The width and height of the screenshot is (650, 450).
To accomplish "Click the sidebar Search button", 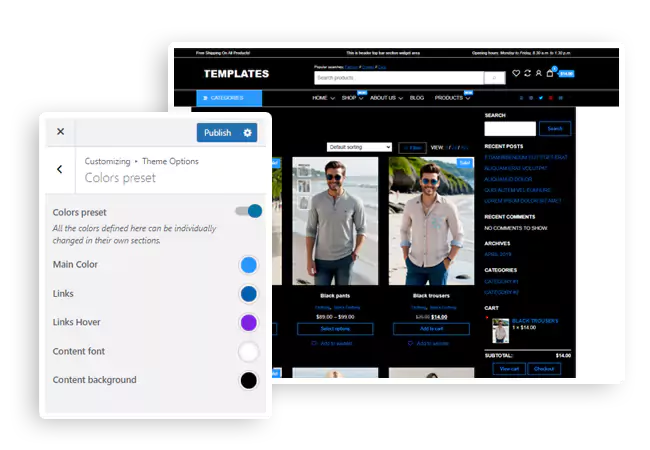I will click(555, 128).
